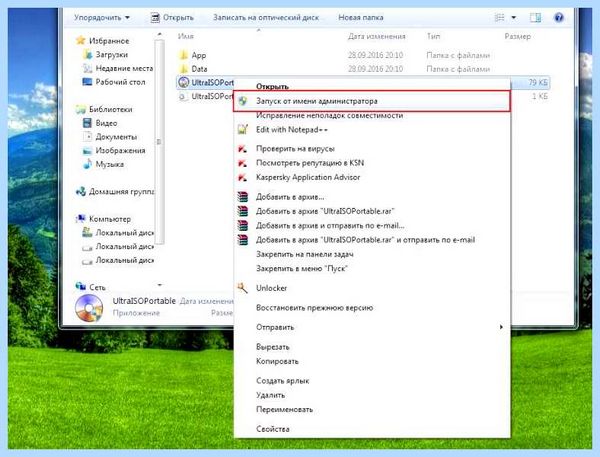600x457 pixels.
Task: Select the first Локальный диск drive
Action: point(118,232)
